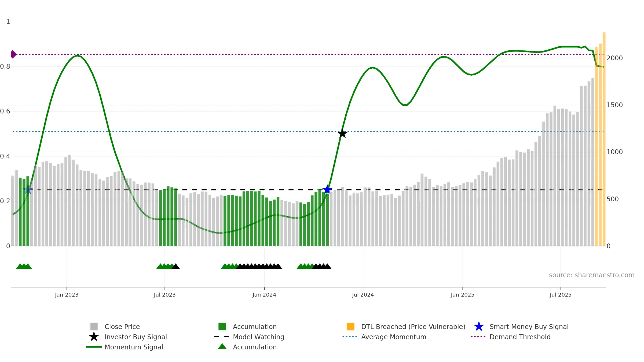
Task: Click the black Investor Buy Signal star on chart
Action: click(342, 133)
